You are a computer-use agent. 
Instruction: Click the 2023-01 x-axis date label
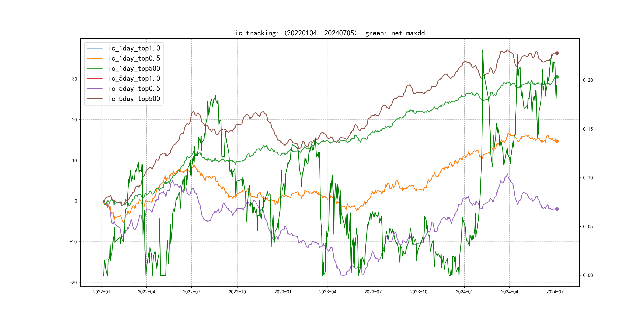pos(283,292)
